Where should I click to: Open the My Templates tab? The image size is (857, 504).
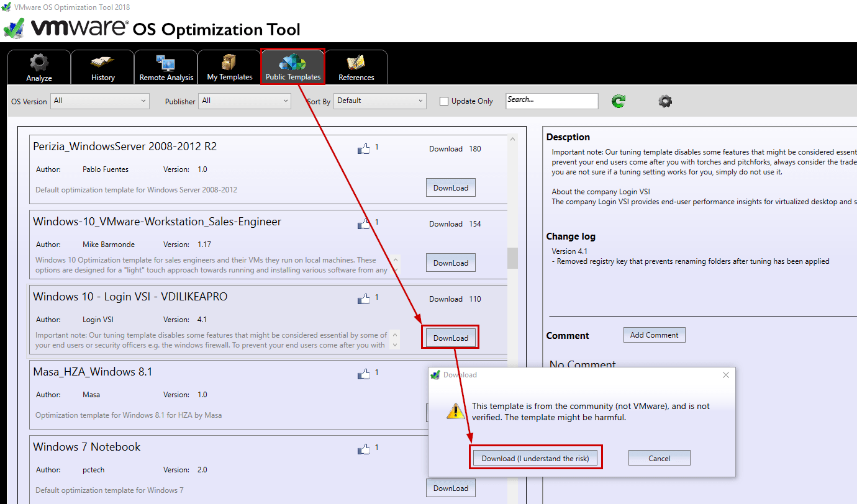pyautogui.click(x=229, y=67)
